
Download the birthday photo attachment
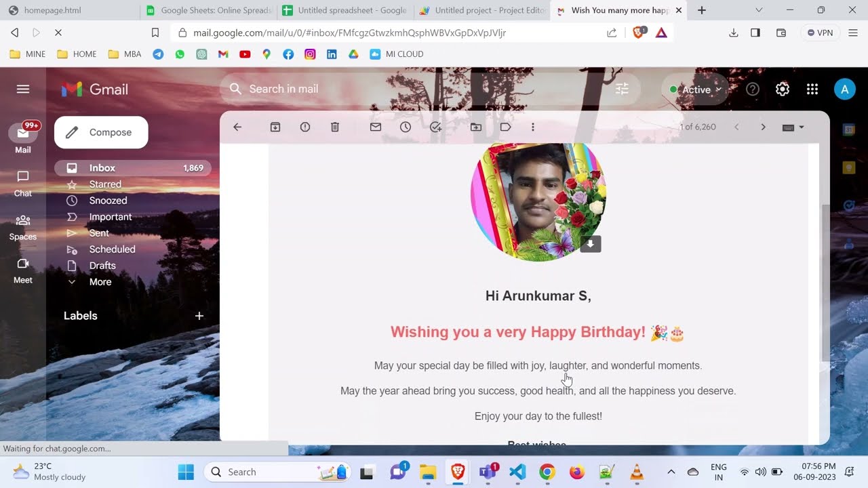[591, 244]
